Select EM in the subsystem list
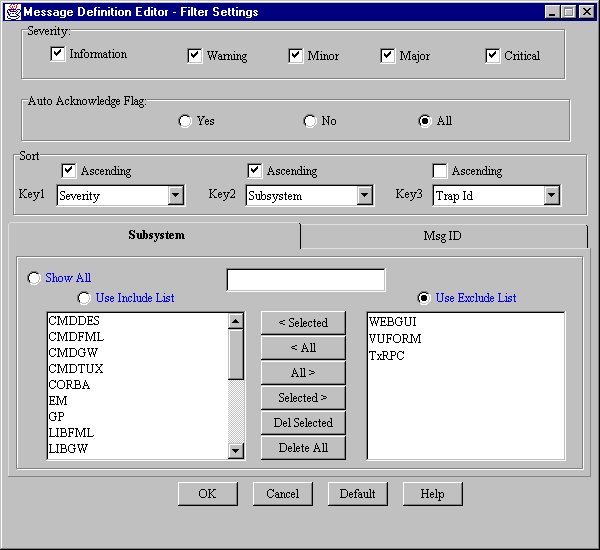600x550 pixels. click(138, 401)
